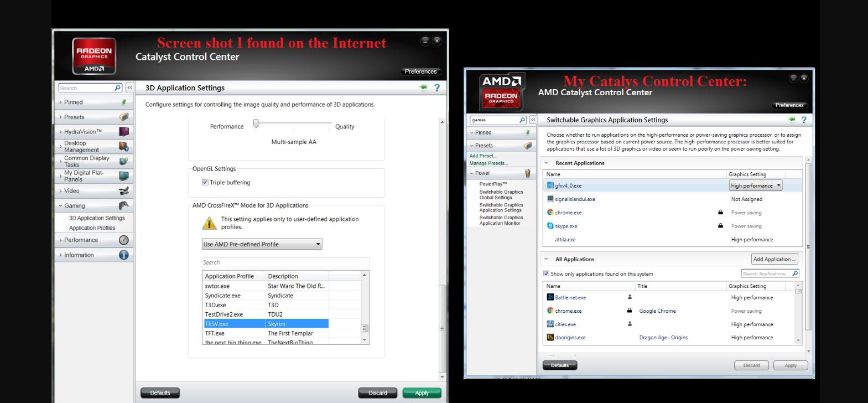Click the Performance gauge icon
Viewport: 868px width, 403px height.
124,240
